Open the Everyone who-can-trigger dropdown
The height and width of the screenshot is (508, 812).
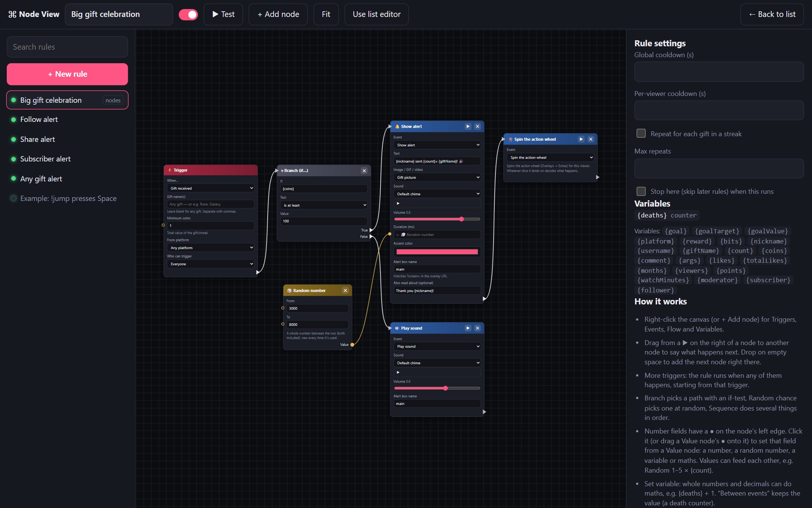point(211,264)
